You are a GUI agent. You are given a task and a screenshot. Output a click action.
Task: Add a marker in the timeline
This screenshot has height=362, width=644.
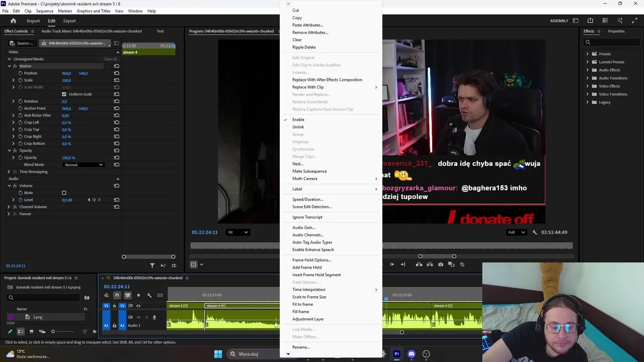click(x=138, y=296)
